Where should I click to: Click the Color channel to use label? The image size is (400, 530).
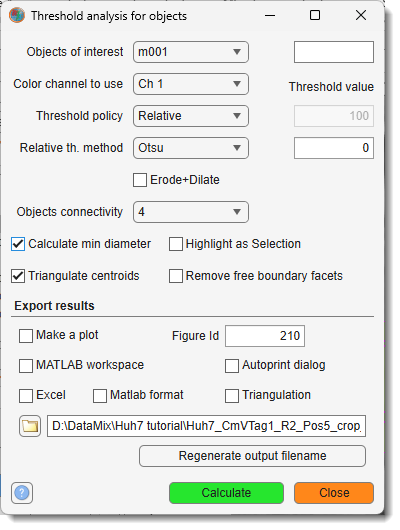[68, 84]
